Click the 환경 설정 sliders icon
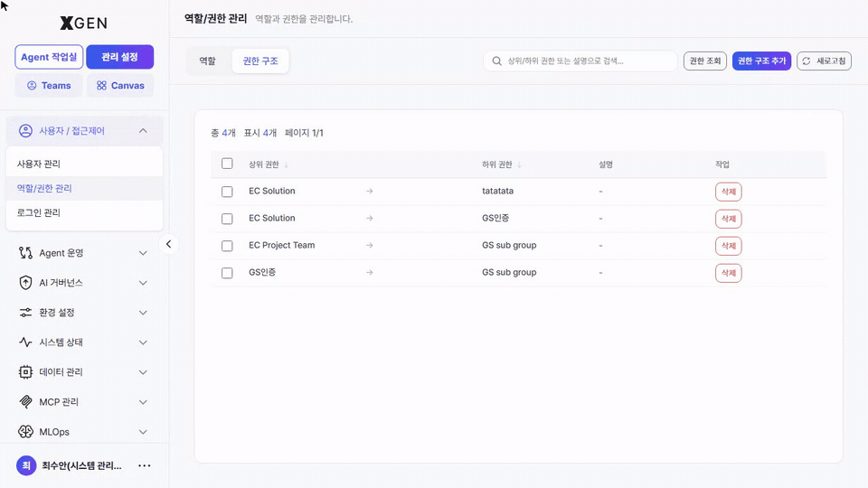This screenshot has height=488, width=868. point(25,313)
